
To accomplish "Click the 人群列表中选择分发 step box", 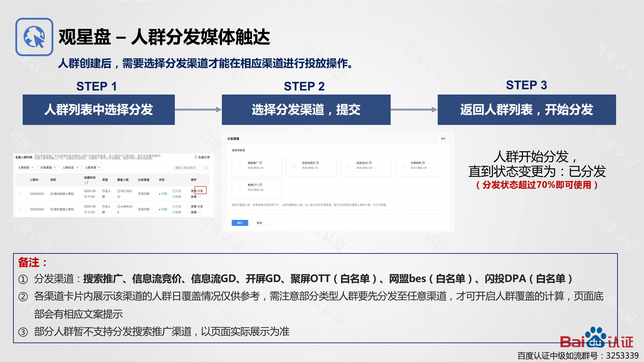I will (x=99, y=110).
